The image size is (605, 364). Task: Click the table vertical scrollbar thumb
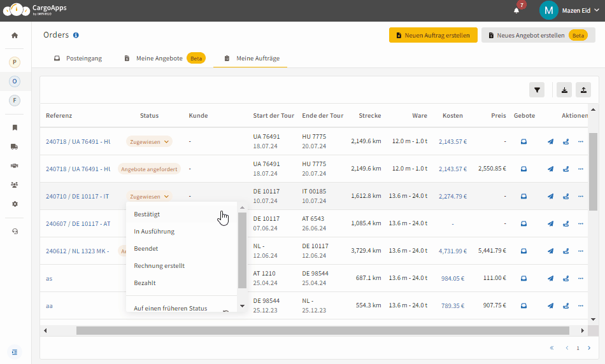click(593, 172)
